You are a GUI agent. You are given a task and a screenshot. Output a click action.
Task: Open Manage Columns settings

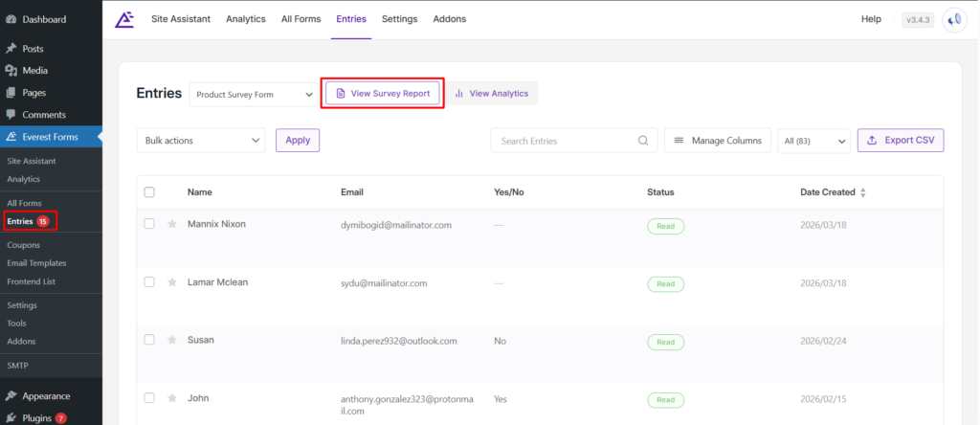tap(718, 141)
